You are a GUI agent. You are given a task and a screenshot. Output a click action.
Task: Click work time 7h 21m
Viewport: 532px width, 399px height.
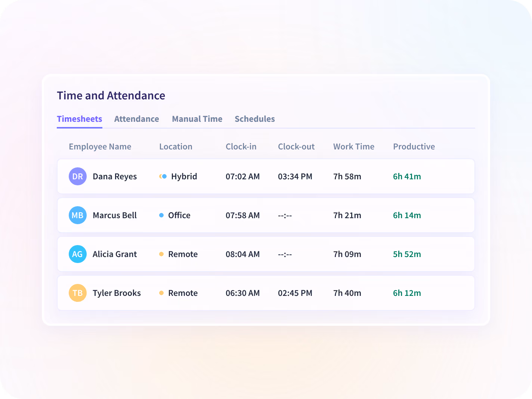(x=347, y=215)
